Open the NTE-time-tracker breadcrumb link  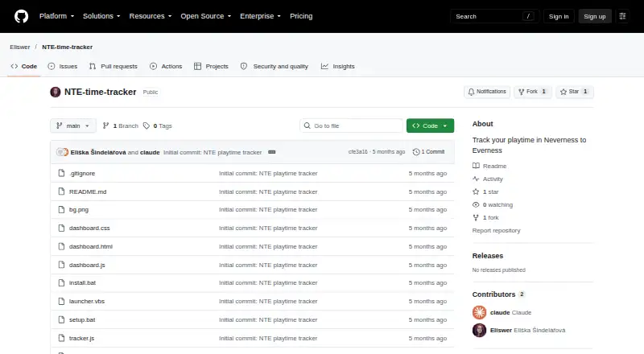point(68,47)
